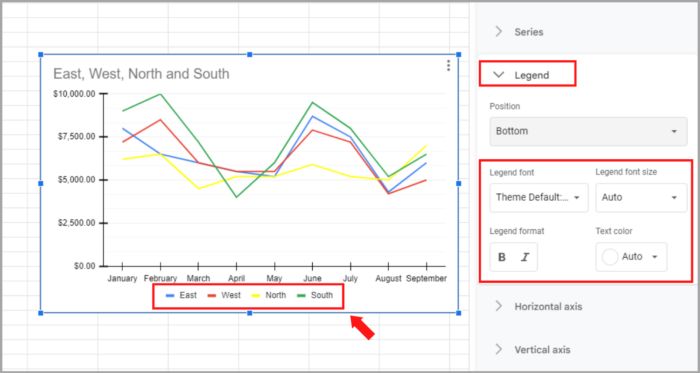Open the Legend font size dropdown
The width and height of the screenshot is (700, 373).
(x=641, y=197)
